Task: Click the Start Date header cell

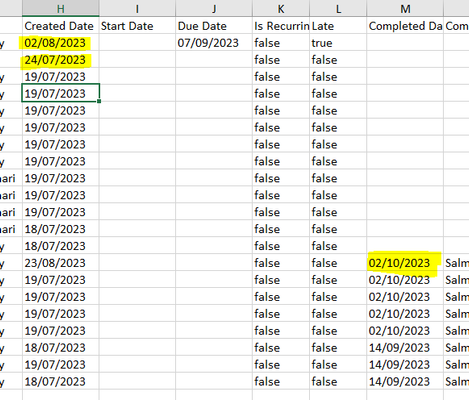Action: pyautogui.click(x=137, y=26)
